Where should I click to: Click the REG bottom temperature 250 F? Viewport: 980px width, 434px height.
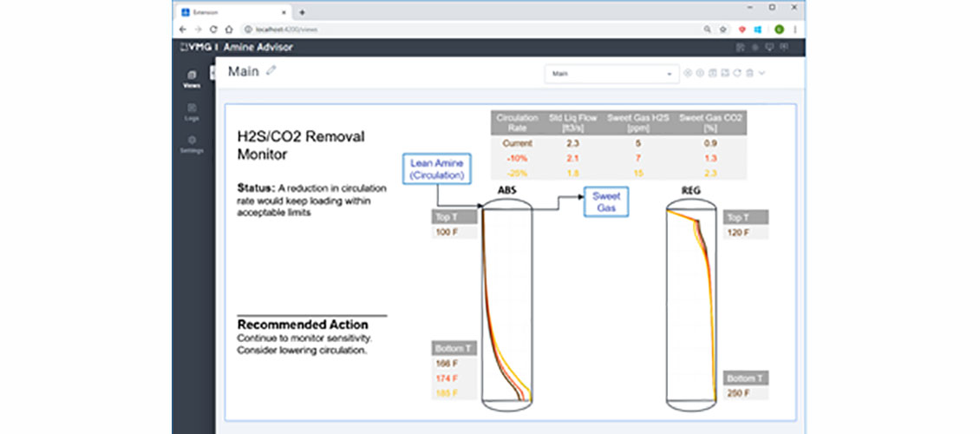click(738, 393)
